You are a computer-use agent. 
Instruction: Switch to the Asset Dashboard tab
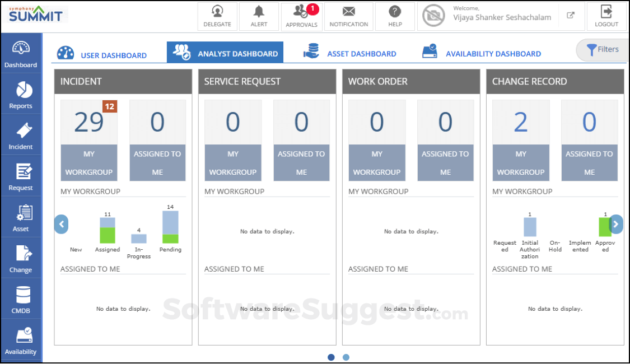pos(350,54)
